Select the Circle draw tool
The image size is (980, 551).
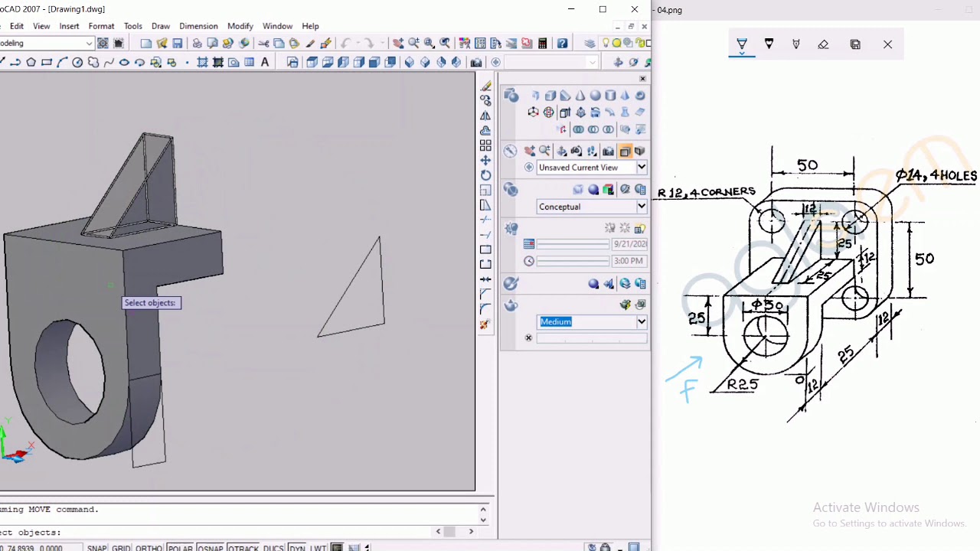(x=77, y=62)
